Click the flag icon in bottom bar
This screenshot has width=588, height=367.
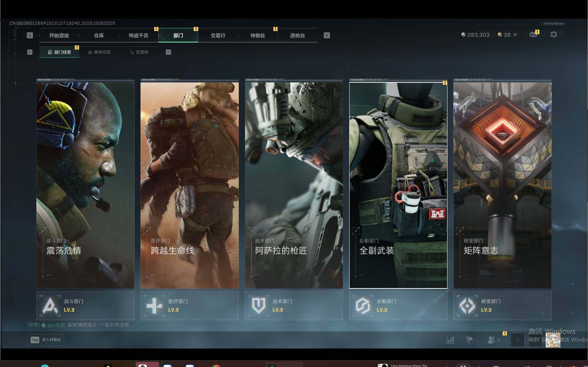tap(469, 339)
